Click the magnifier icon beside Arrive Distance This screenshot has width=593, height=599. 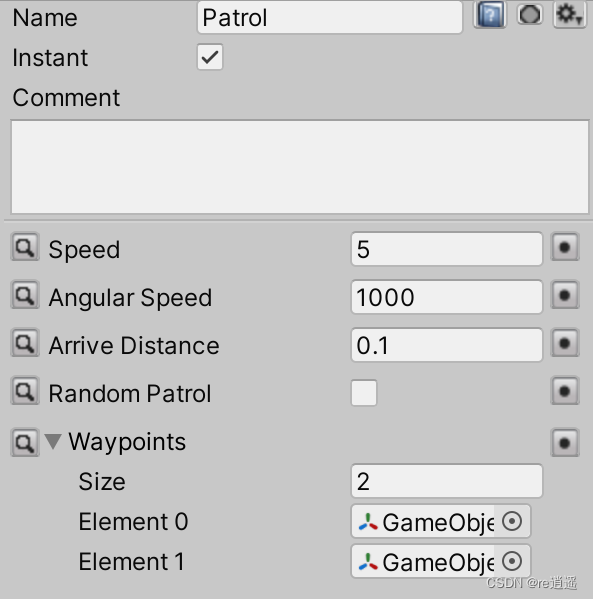click(x=25, y=343)
